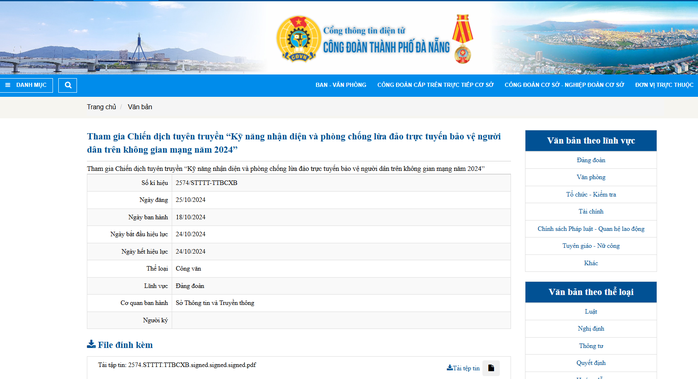Click the File đính kèm heading
This screenshot has width=698, height=379.
pyautogui.click(x=120, y=345)
